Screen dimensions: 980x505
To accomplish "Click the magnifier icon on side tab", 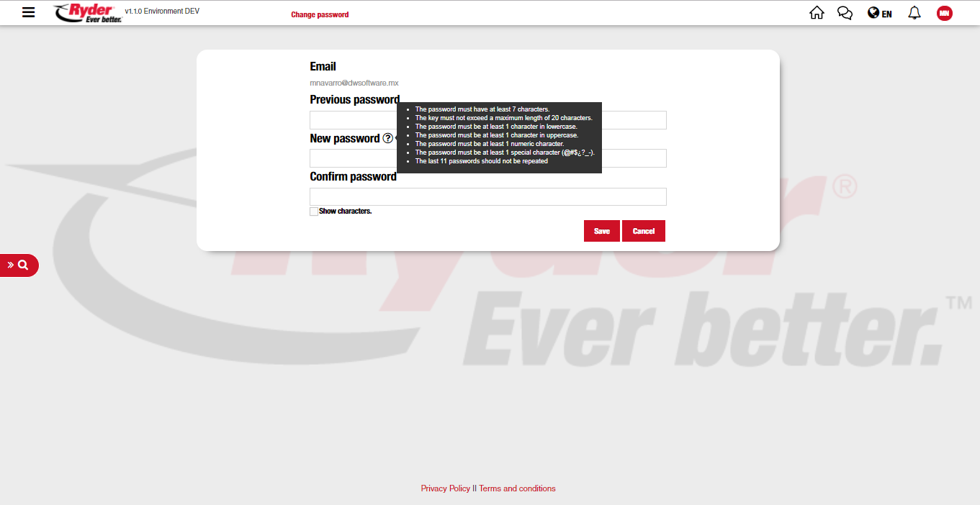I will point(24,265).
